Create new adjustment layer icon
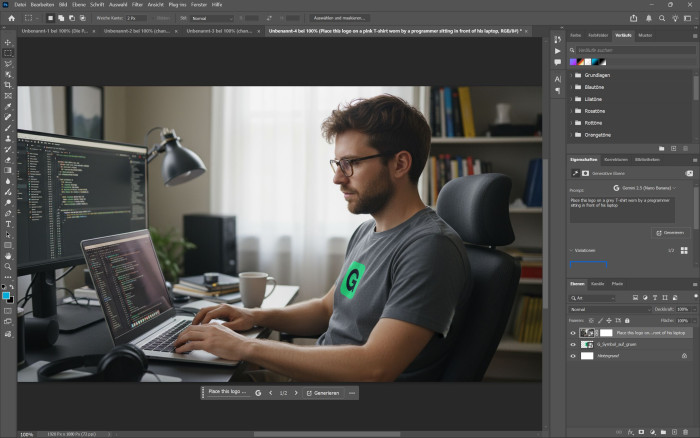700x438 pixels. click(x=653, y=432)
